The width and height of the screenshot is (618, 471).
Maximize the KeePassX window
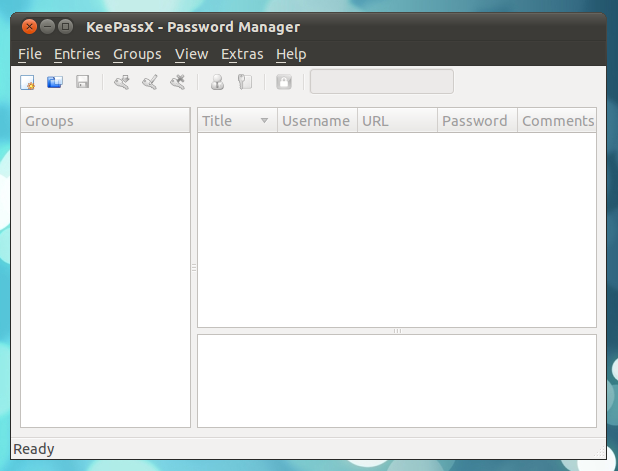point(65,27)
